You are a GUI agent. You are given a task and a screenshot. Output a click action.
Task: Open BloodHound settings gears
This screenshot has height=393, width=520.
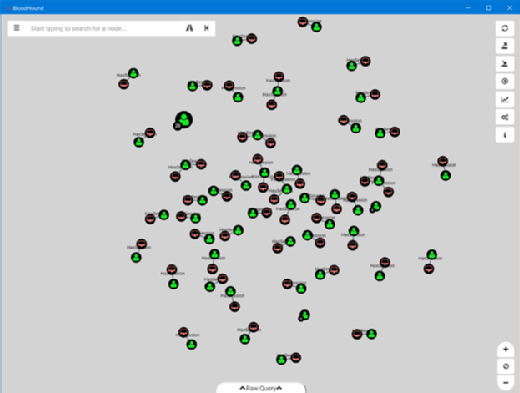[505, 117]
